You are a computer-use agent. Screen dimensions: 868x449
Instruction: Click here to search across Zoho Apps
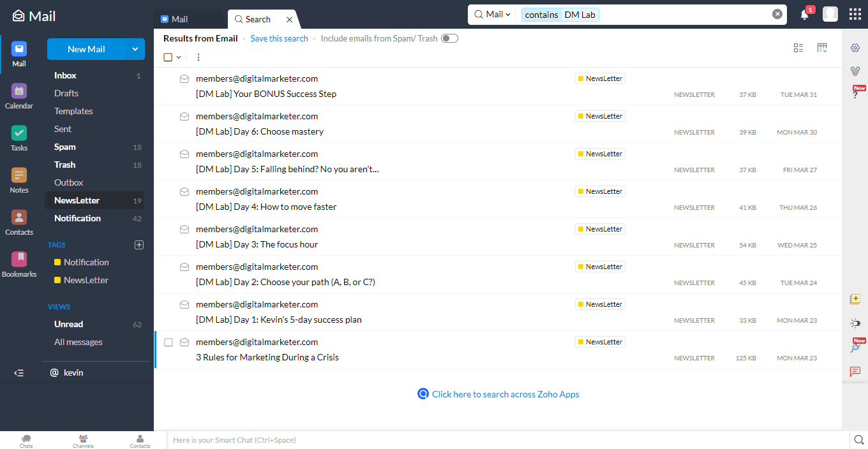pyautogui.click(x=505, y=394)
